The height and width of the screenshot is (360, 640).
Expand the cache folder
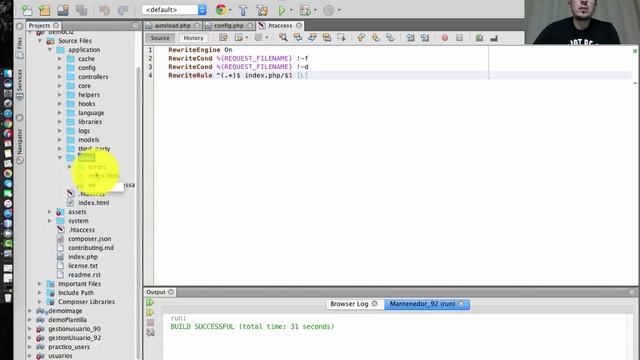point(60,59)
